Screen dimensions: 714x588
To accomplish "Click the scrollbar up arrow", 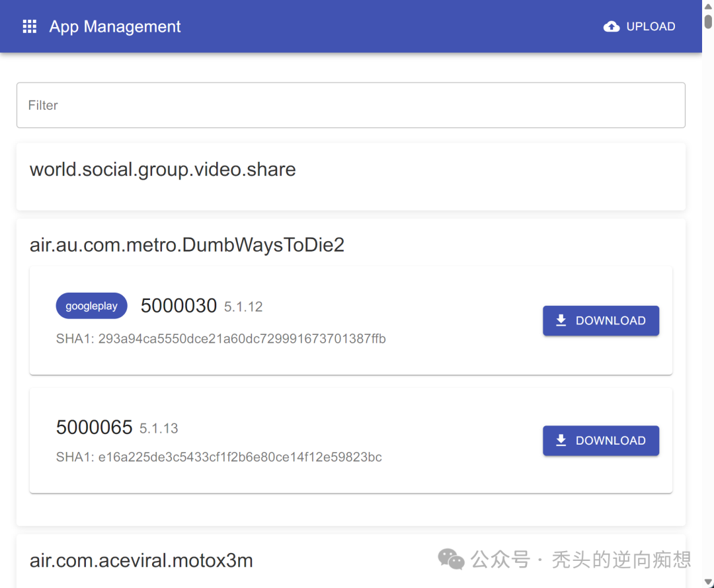I will 708,7.
